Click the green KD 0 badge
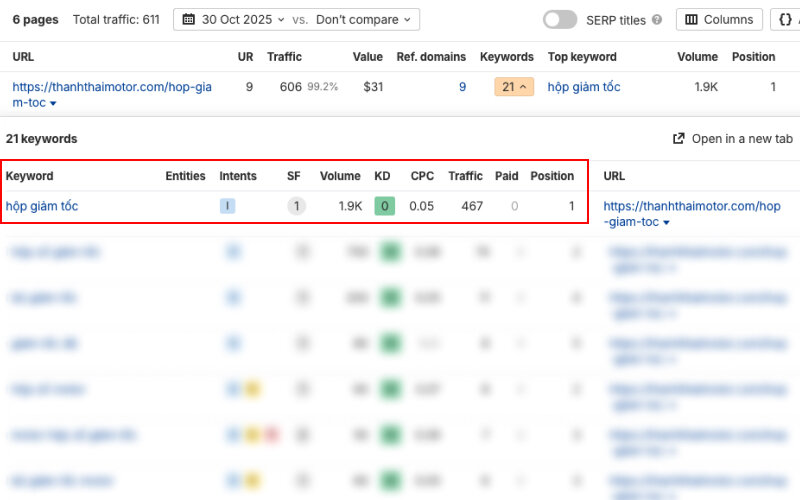This screenshot has width=800, height=500. click(385, 206)
